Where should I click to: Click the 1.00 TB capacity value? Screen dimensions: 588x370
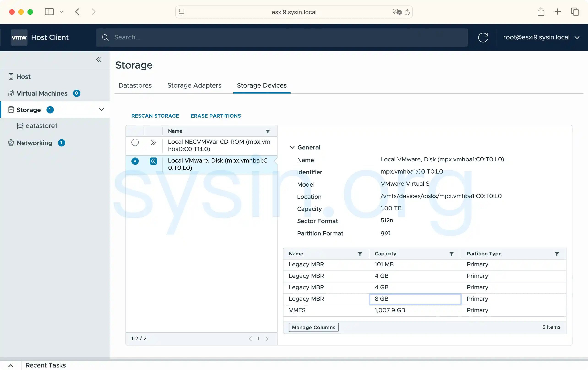click(391, 208)
